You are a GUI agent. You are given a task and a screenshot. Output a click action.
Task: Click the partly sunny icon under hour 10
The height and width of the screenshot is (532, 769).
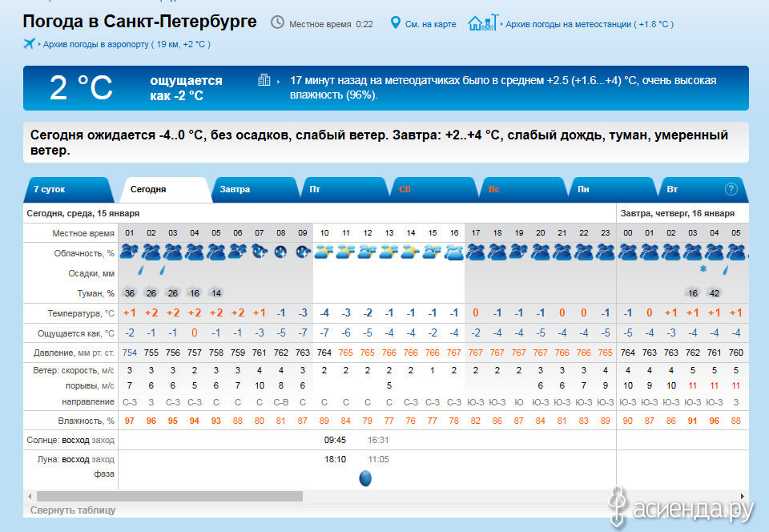(x=324, y=252)
